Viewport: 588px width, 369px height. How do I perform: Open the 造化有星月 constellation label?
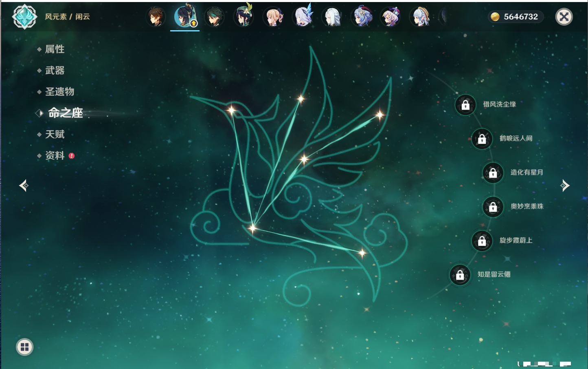point(527,172)
